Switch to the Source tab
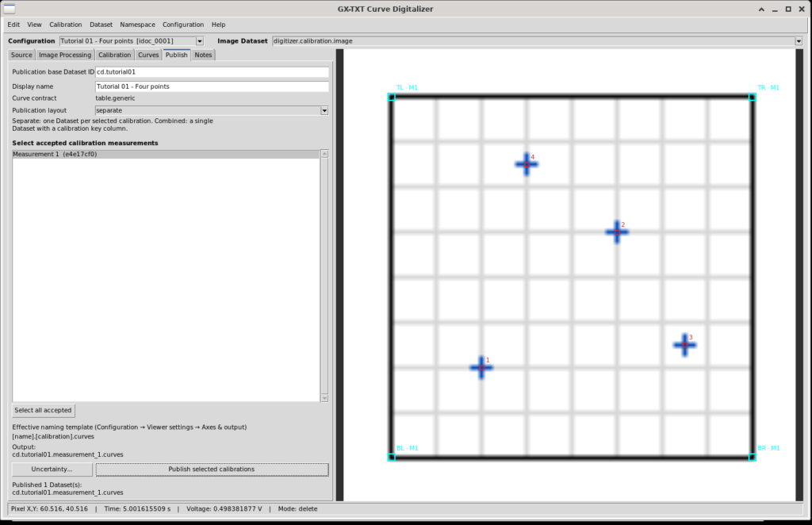812x525 pixels. [x=21, y=55]
